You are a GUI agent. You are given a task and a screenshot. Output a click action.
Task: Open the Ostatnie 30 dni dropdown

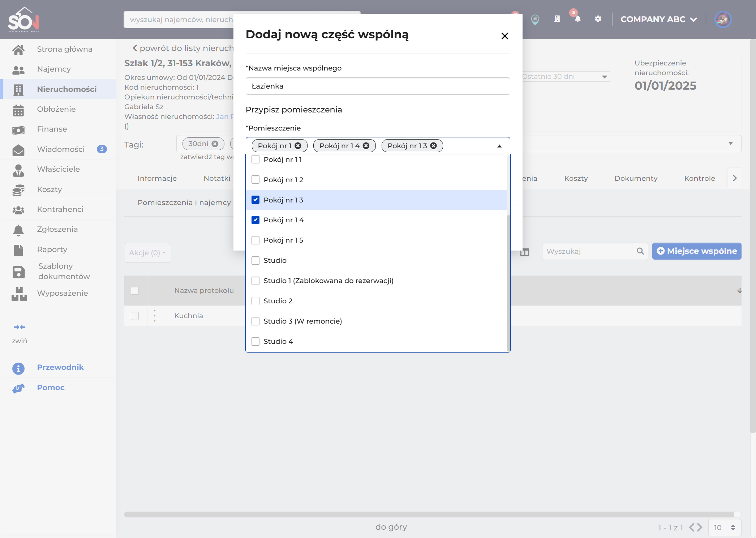pyautogui.click(x=566, y=76)
